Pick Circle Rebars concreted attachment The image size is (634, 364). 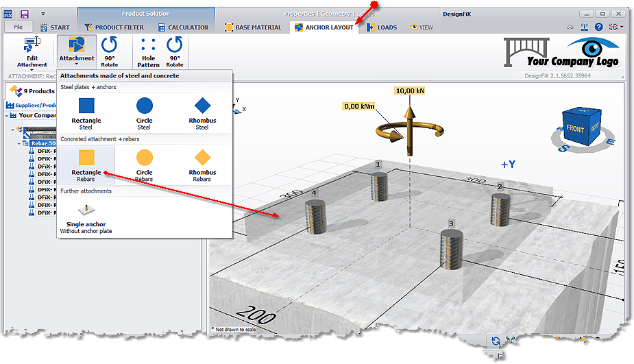coord(145,165)
